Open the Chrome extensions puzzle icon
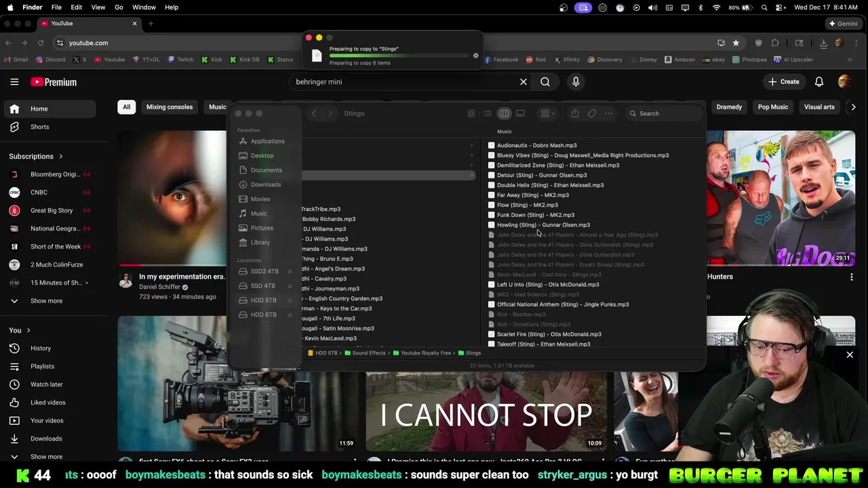The width and height of the screenshot is (868, 488). tap(775, 43)
